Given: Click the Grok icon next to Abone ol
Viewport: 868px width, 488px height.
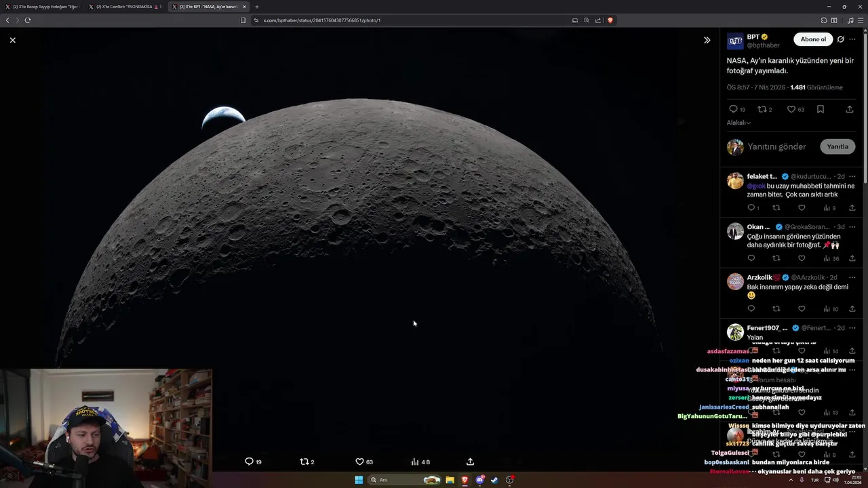Looking at the screenshot, I should pos(840,39).
